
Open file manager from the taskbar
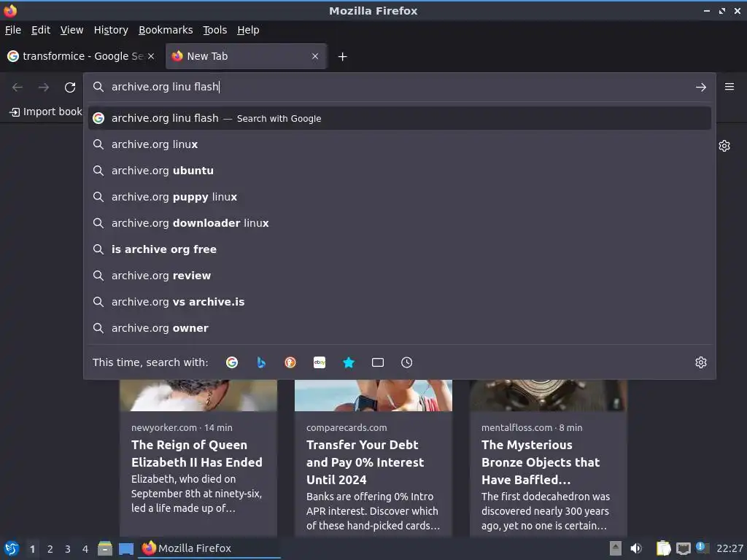(x=105, y=548)
